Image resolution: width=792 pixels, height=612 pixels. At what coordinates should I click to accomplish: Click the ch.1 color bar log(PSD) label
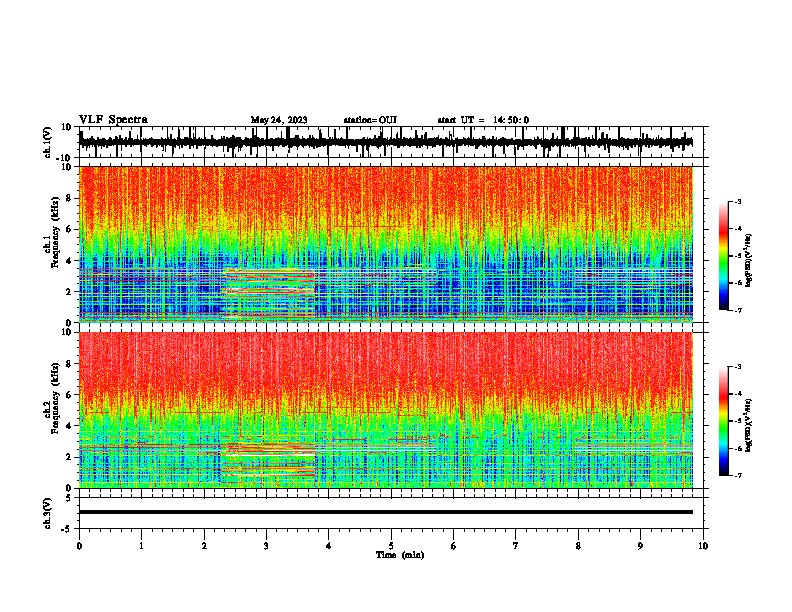(x=749, y=261)
